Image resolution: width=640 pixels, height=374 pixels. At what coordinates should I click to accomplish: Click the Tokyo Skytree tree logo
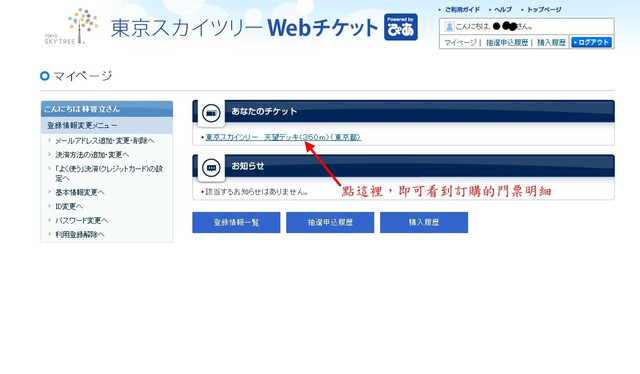[71, 27]
